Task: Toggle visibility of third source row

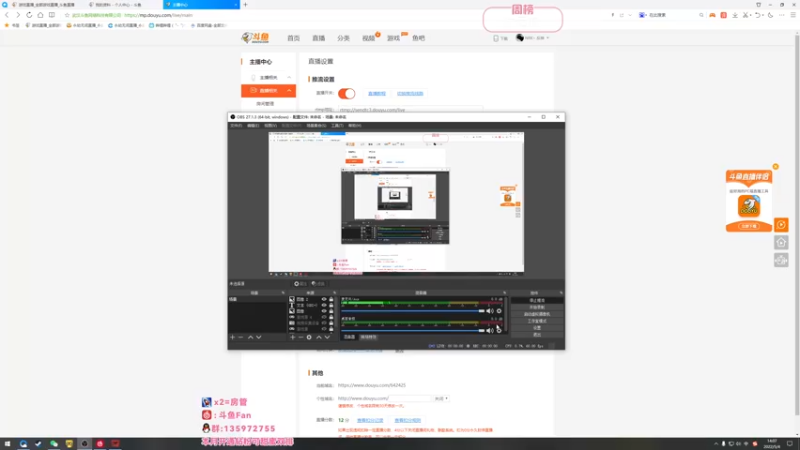Action: tap(324, 311)
